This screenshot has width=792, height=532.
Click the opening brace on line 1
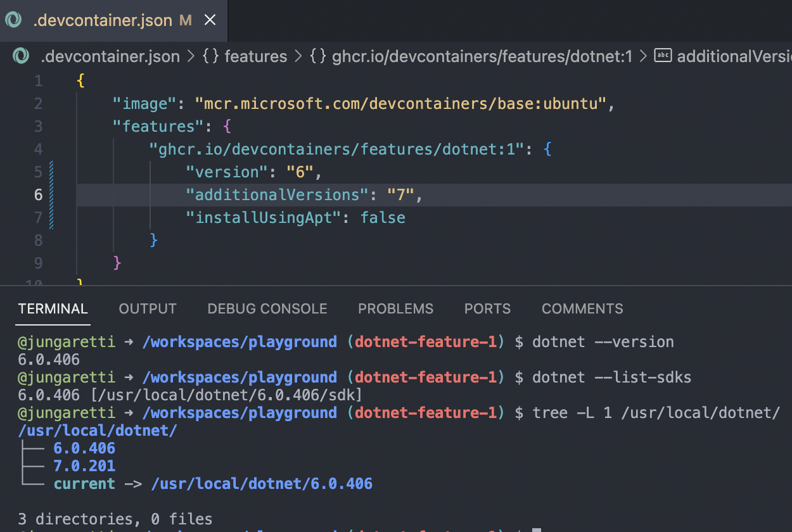pyautogui.click(x=80, y=81)
